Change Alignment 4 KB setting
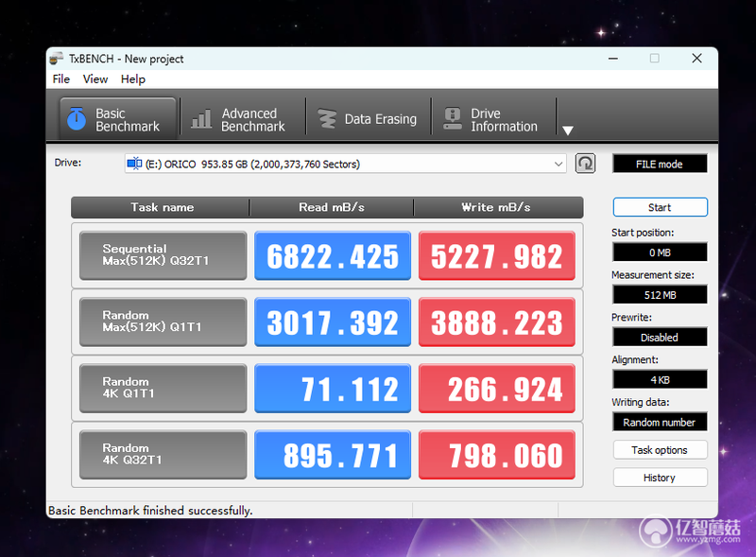 coord(660,380)
